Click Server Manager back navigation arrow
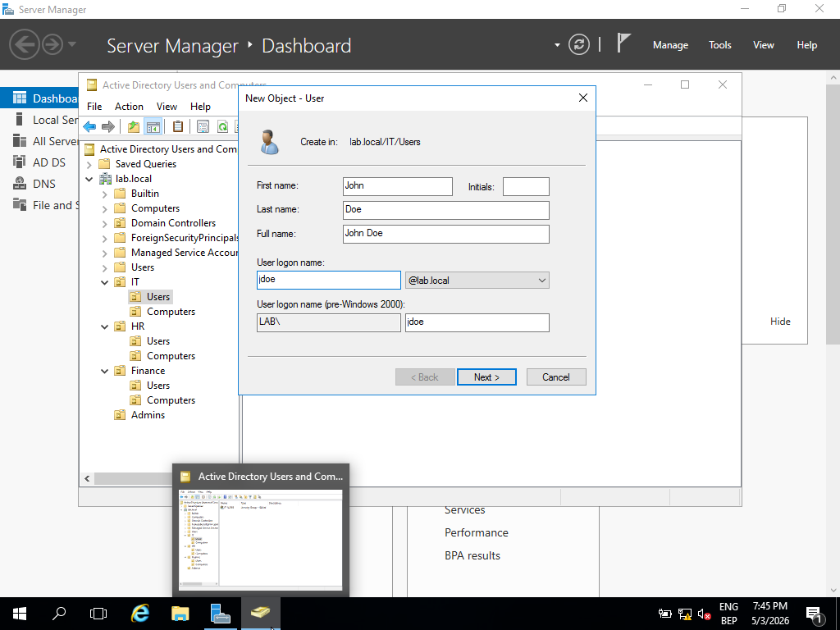The height and width of the screenshot is (630, 840). click(24, 44)
